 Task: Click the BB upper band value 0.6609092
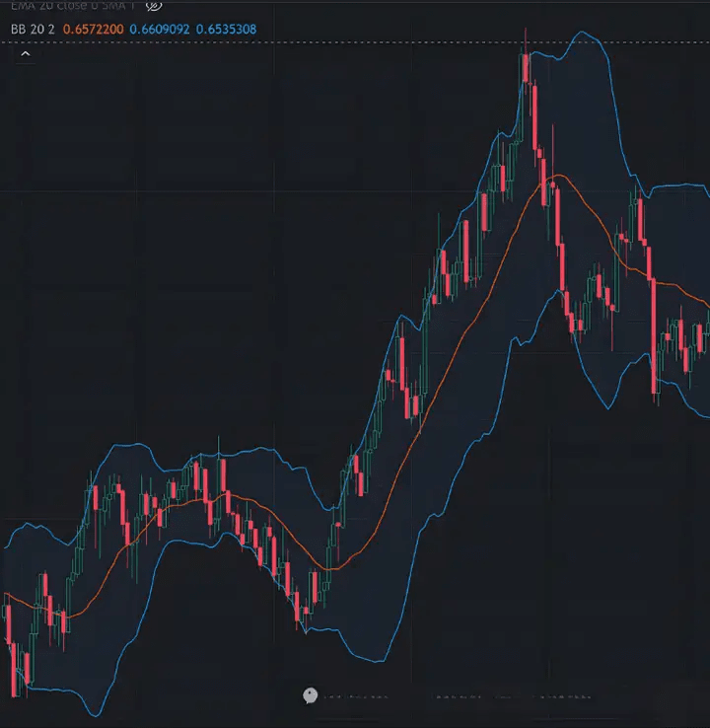(x=160, y=30)
